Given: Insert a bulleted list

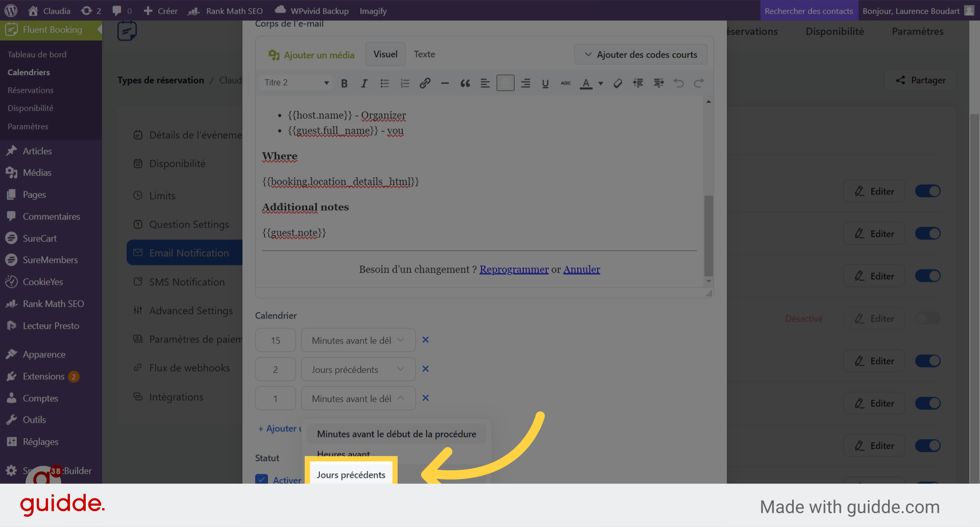Looking at the screenshot, I should click(385, 83).
